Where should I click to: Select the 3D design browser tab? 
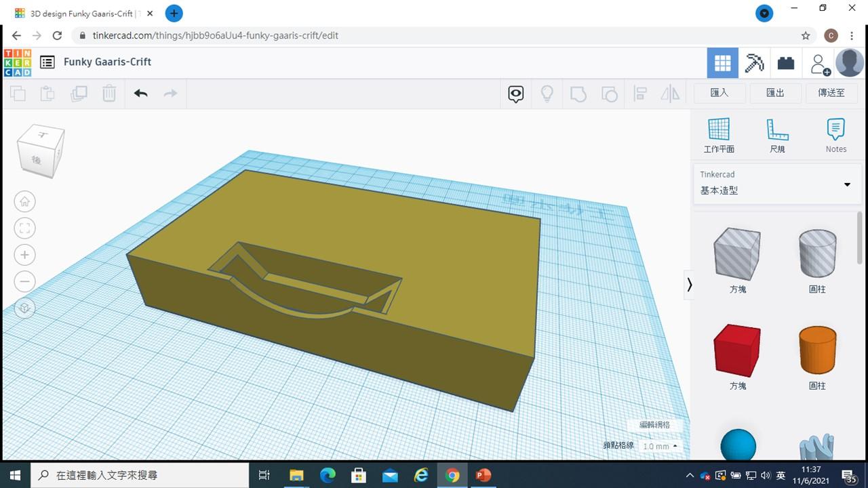point(85,13)
